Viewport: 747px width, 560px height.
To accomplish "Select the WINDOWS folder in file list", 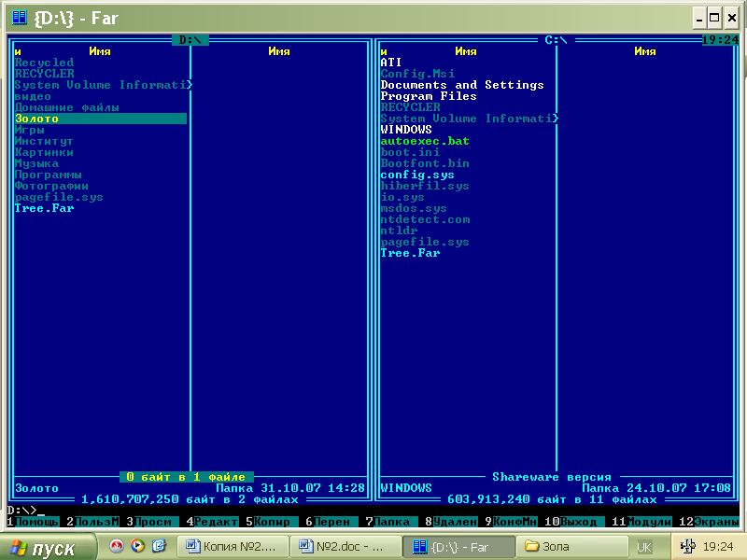I will (x=406, y=130).
